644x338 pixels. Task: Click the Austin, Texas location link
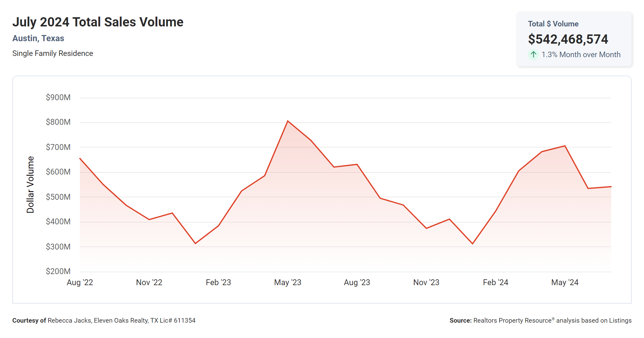point(38,38)
